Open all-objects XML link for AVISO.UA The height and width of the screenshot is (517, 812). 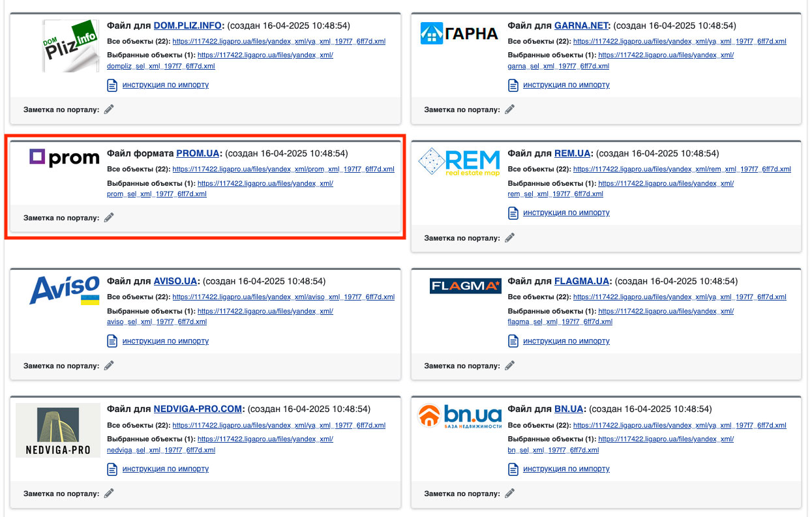pos(284,297)
